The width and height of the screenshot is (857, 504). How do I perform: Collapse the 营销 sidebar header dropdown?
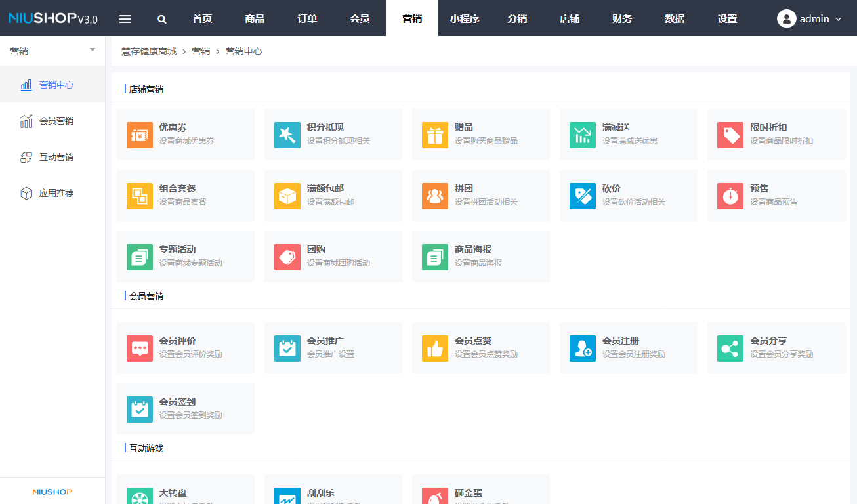click(x=92, y=51)
